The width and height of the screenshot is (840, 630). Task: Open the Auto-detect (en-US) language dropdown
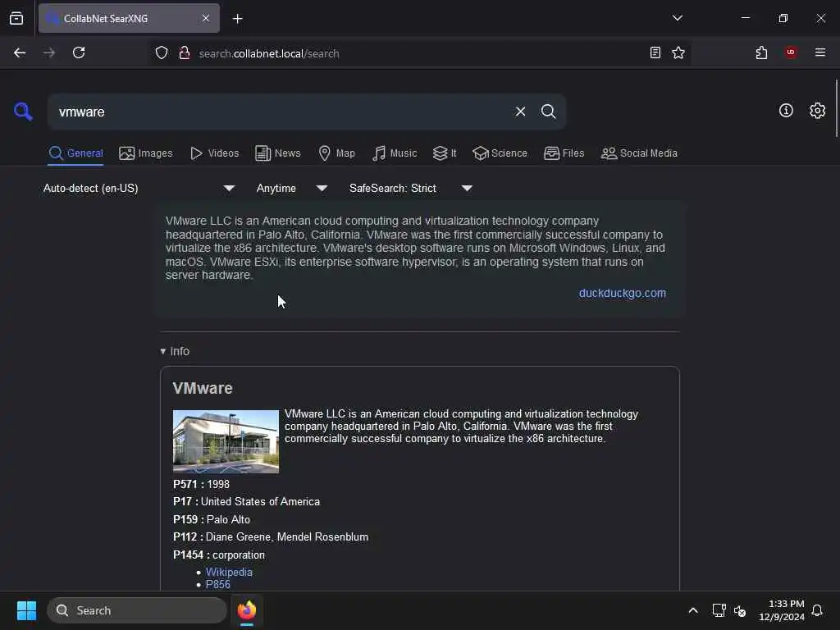[139, 188]
